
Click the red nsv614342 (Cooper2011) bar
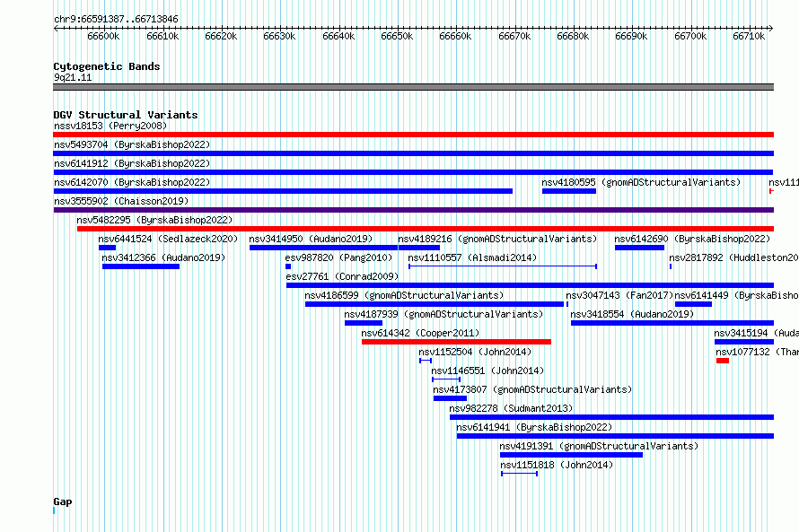[x=456, y=342]
